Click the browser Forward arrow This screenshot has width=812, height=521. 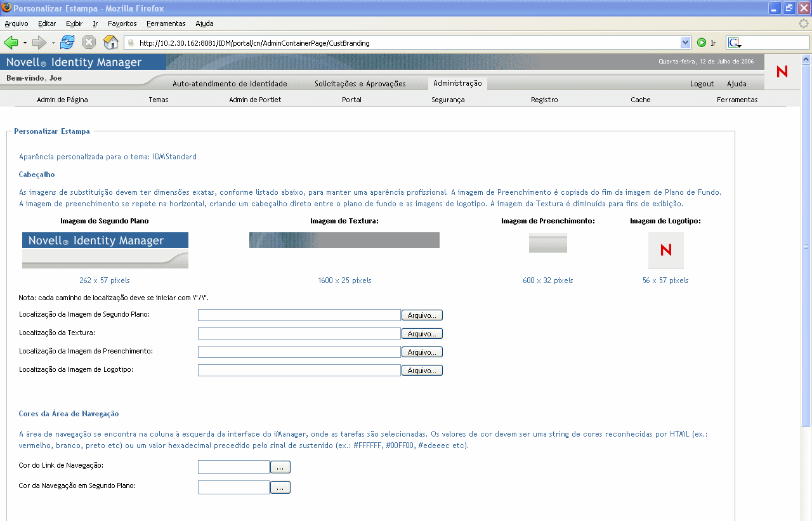pyautogui.click(x=39, y=43)
